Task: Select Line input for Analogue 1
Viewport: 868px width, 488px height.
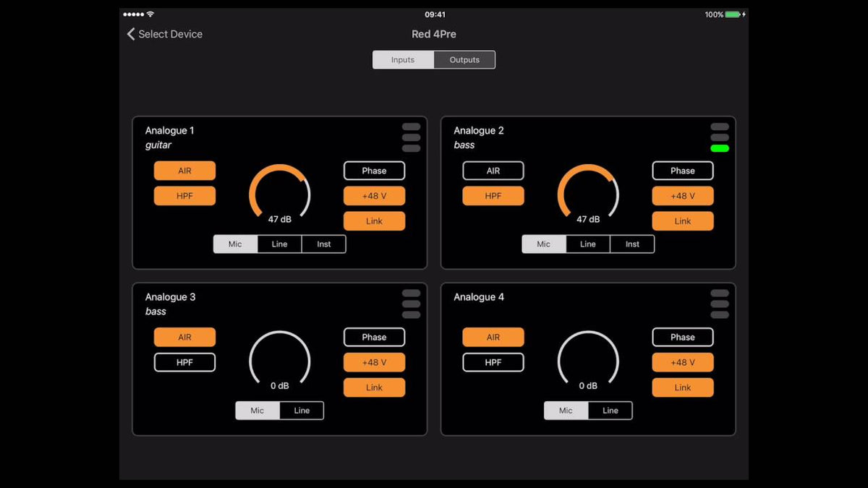Action: pyautogui.click(x=279, y=244)
